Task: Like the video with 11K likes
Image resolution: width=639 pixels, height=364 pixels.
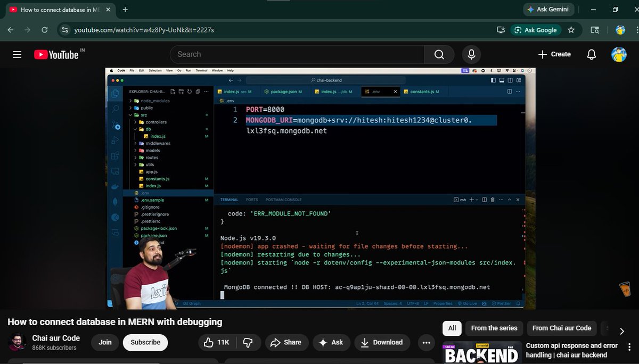Action: 218,342
